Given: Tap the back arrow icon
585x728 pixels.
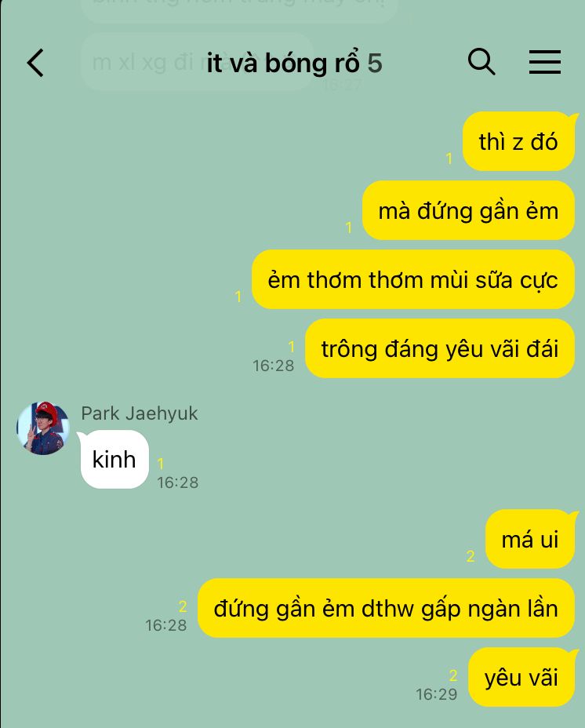Looking at the screenshot, I should (35, 63).
